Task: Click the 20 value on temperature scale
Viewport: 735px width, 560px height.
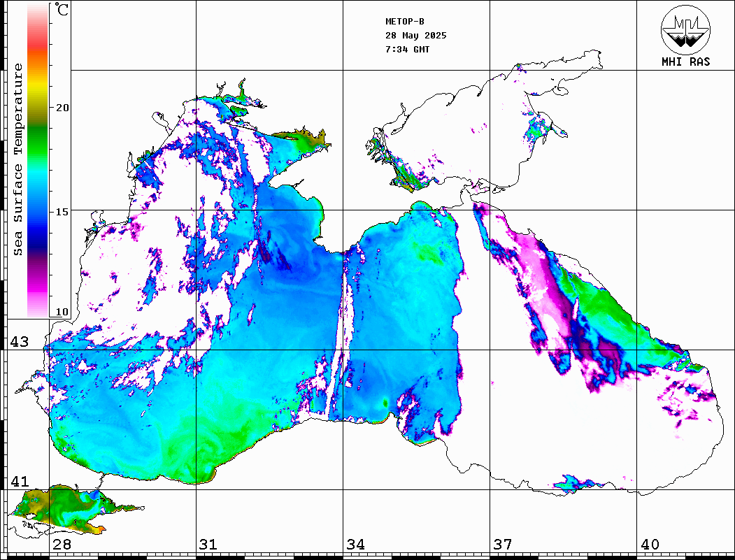Action: (62, 108)
